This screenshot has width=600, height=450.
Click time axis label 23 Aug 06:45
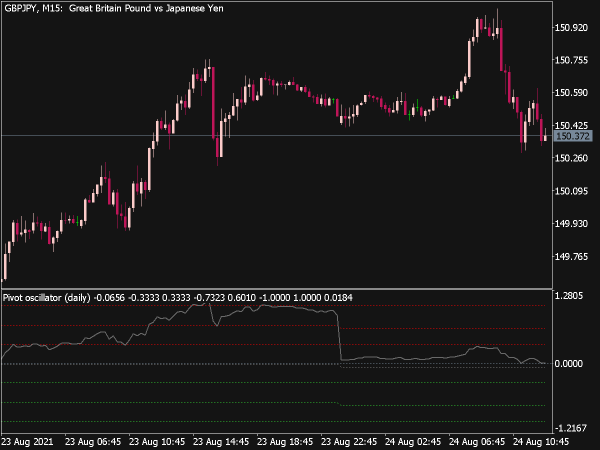(x=93, y=442)
